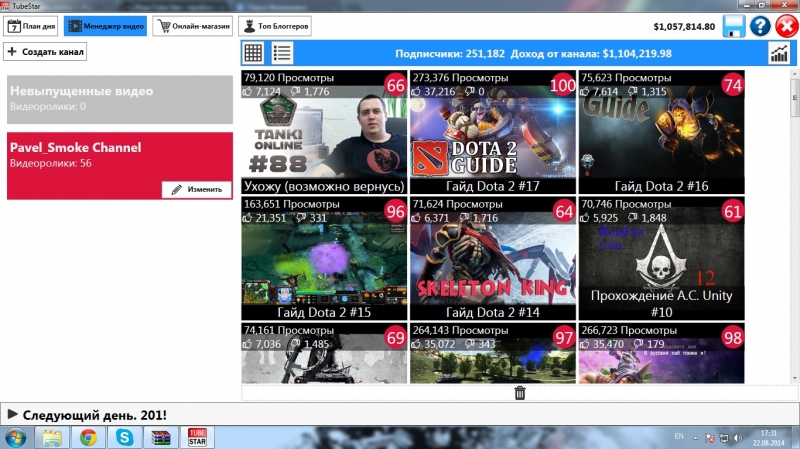Image resolution: width=800 pixels, height=449 pixels.
Task: Click the Изменить edit button
Action: point(196,189)
